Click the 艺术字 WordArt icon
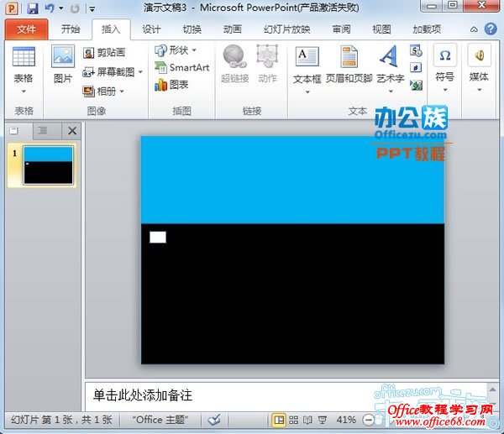Image resolution: width=504 pixels, height=434 pixels. (389, 65)
